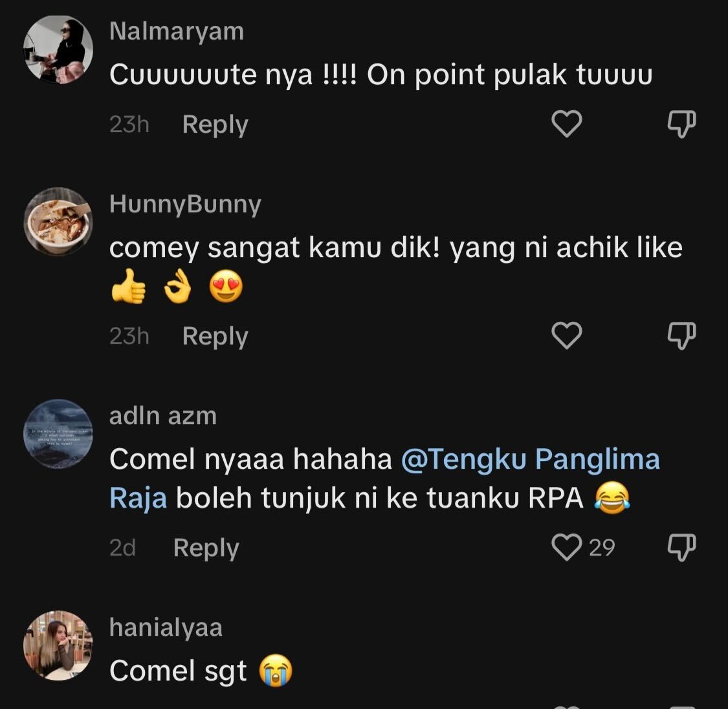The width and height of the screenshot is (728, 709).
Task: Tap the Nalmaryam username
Action: 177,31
